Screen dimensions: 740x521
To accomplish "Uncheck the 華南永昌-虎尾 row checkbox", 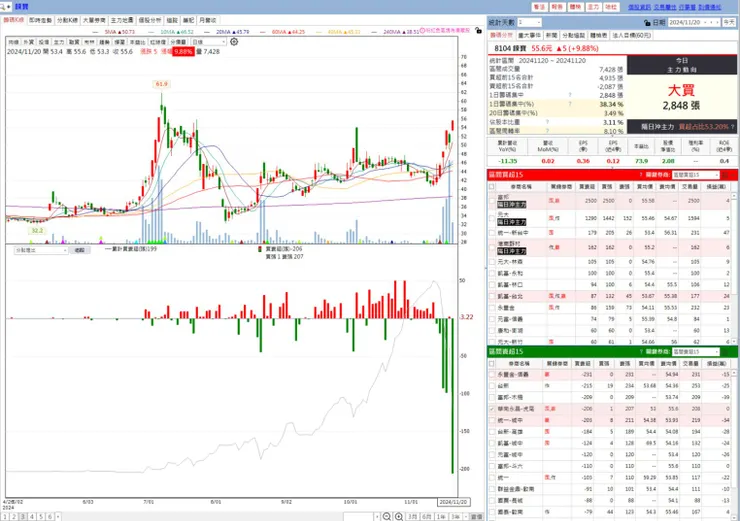I will pos(492,409).
